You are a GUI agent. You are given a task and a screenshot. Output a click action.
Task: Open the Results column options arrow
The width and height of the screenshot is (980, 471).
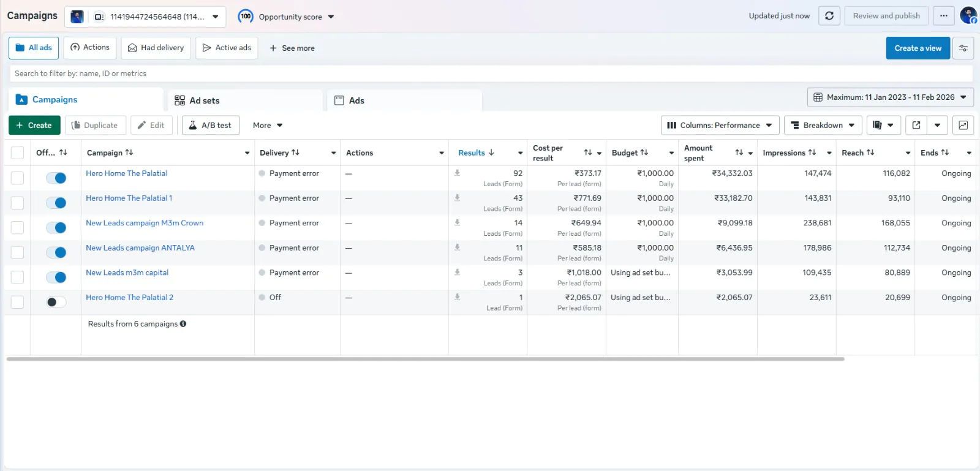(521, 153)
